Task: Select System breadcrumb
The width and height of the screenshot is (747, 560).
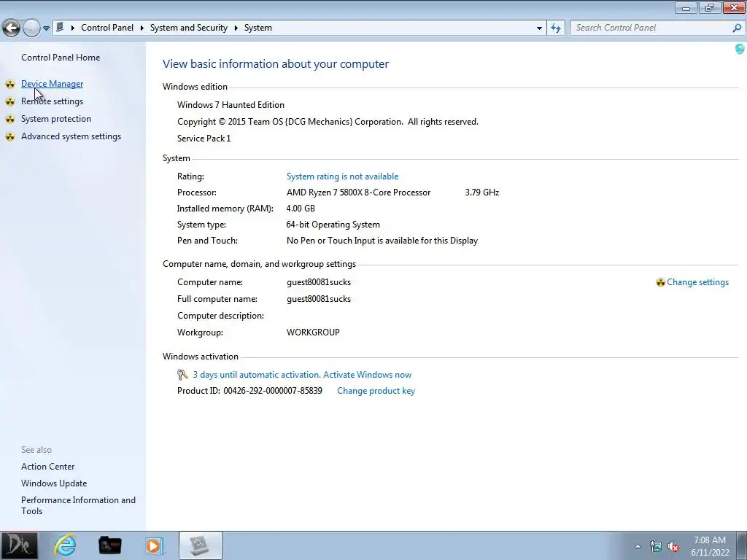Action: [x=258, y=28]
